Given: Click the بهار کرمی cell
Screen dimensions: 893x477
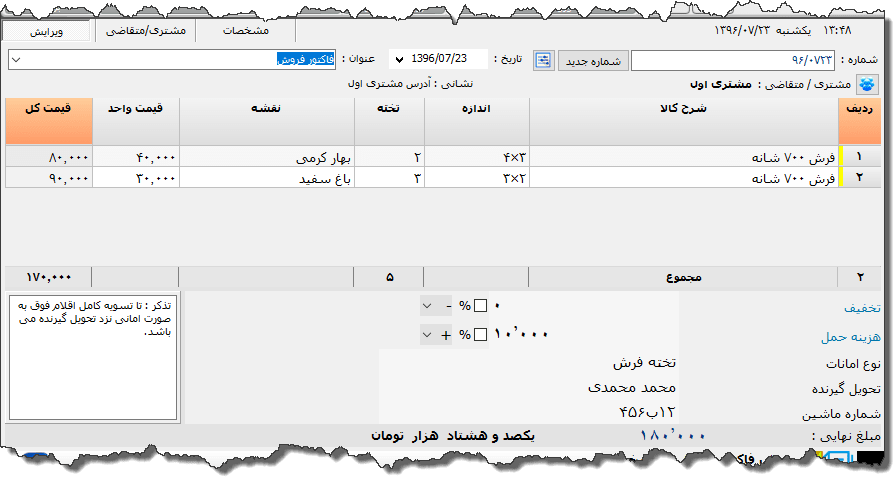Looking at the screenshot, I should (267, 157).
